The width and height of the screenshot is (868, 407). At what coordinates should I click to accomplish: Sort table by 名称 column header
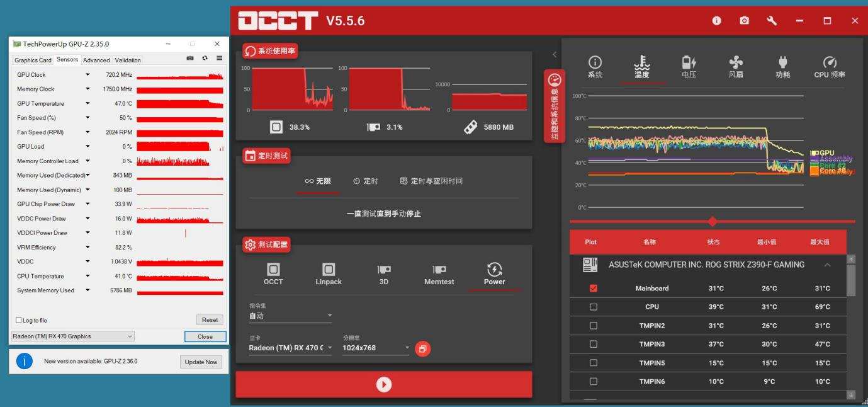pyautogui.click(x=649, y=242)
